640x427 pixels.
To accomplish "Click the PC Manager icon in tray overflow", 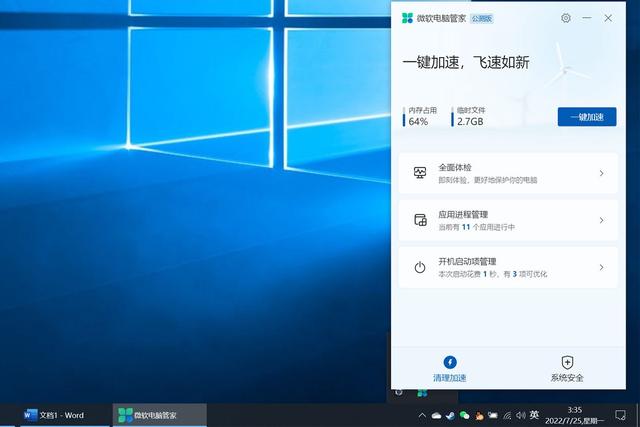I will coord(422,393).
